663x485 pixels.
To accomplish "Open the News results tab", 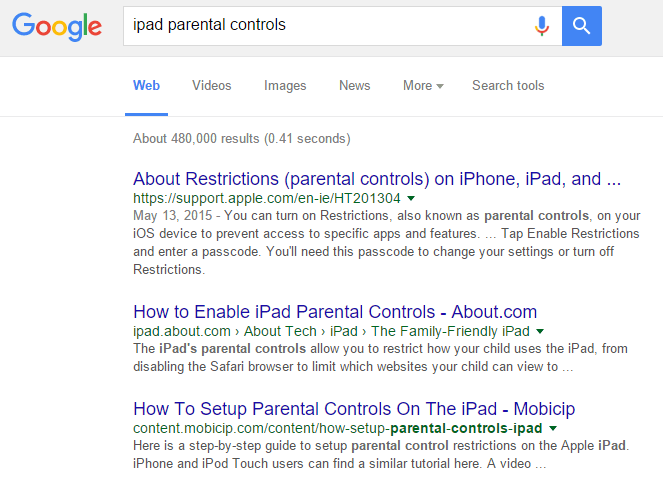I will pyautogui.click(x=354, y=85).
